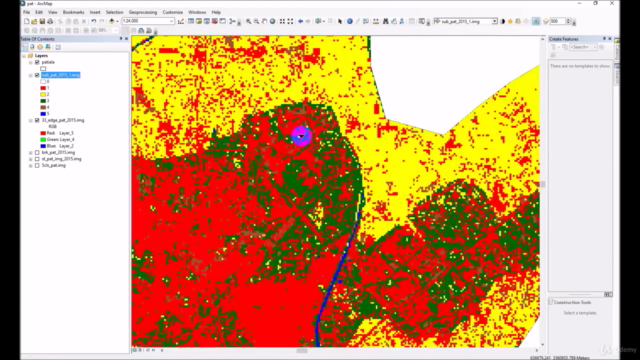Check the brk_pat_2015.img layer checkbox

coord(37,153)
